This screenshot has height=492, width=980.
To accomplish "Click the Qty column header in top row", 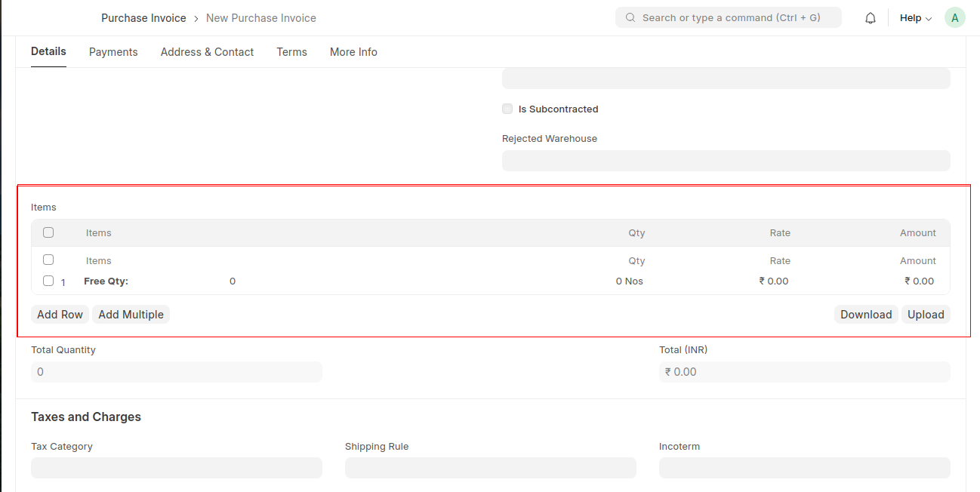I will [x=636, y=233].
